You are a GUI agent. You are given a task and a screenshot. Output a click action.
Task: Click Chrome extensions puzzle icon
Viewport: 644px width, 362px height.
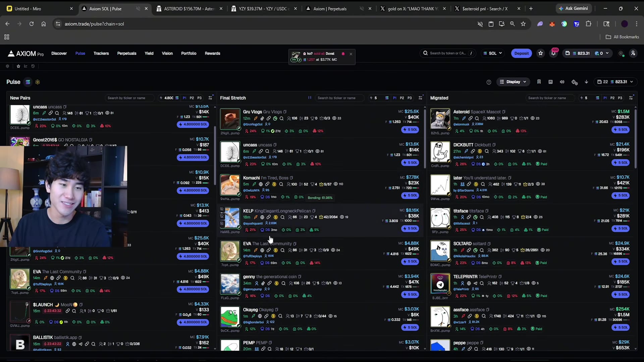[x=588, y=24]
